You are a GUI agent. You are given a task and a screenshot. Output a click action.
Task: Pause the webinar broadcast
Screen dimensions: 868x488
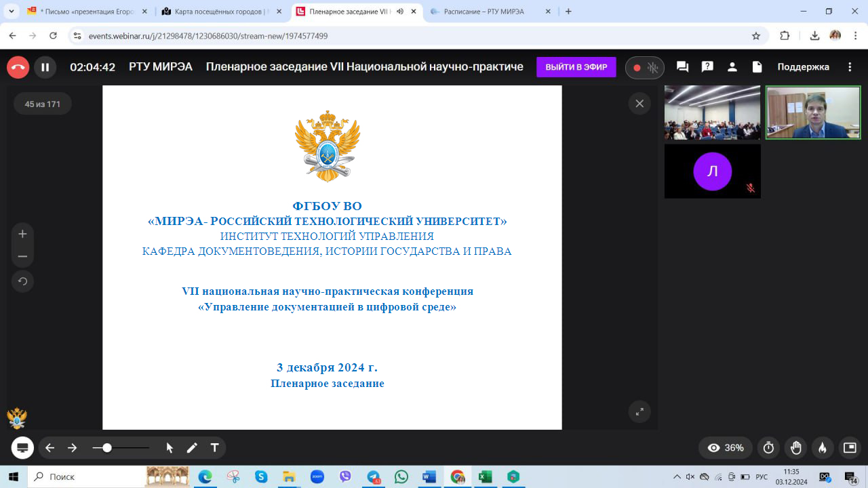(45, 67)
